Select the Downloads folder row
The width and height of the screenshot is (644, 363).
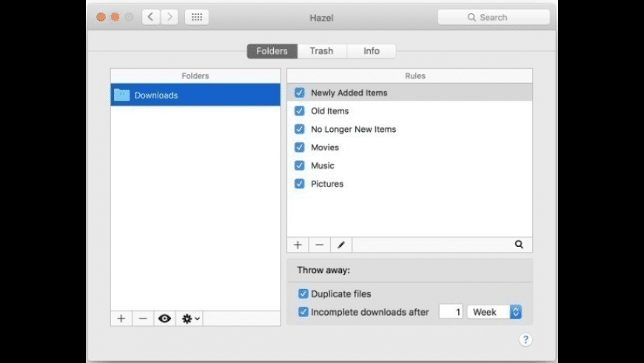(x=195, y=95)
